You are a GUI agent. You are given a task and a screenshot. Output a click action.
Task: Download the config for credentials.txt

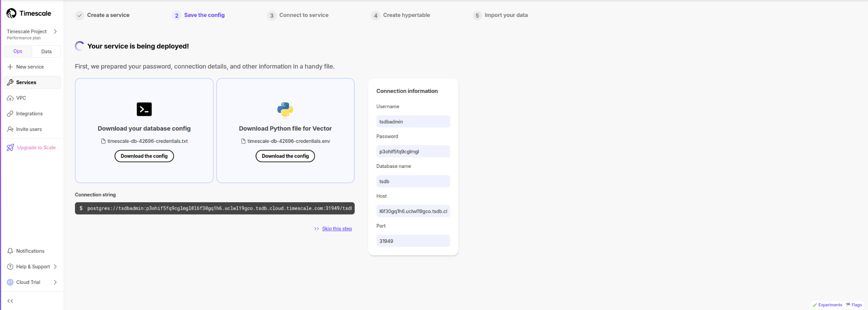(x=144, y=156)
